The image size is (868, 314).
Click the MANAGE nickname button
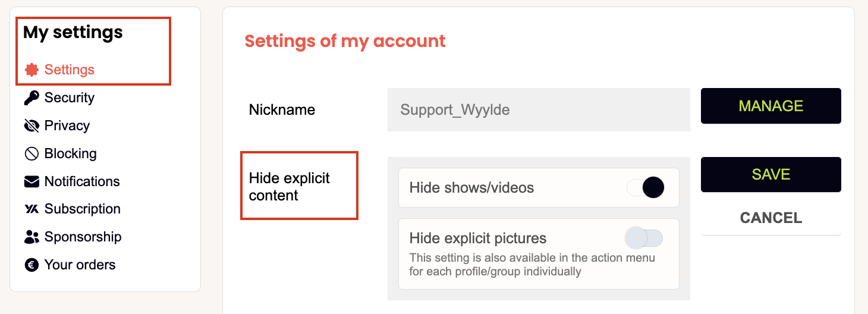pyautogui.click(x=771, y=106)
